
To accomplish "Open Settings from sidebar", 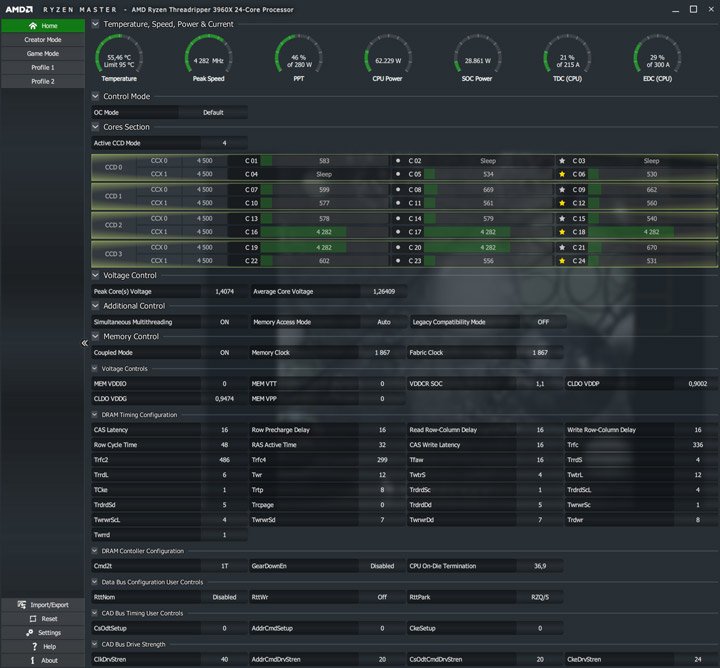I will pyautogui.click(x=43, y=632).
